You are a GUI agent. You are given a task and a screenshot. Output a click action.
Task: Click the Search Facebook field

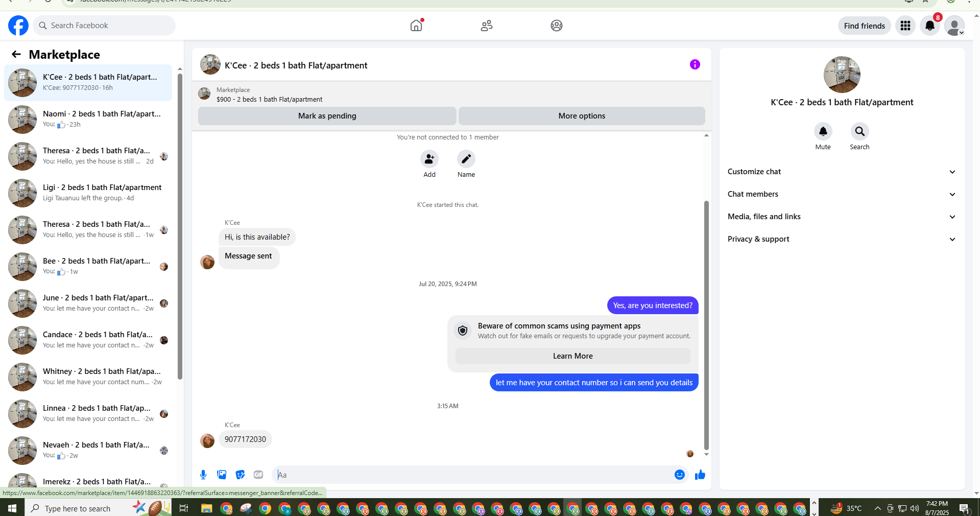104,26
